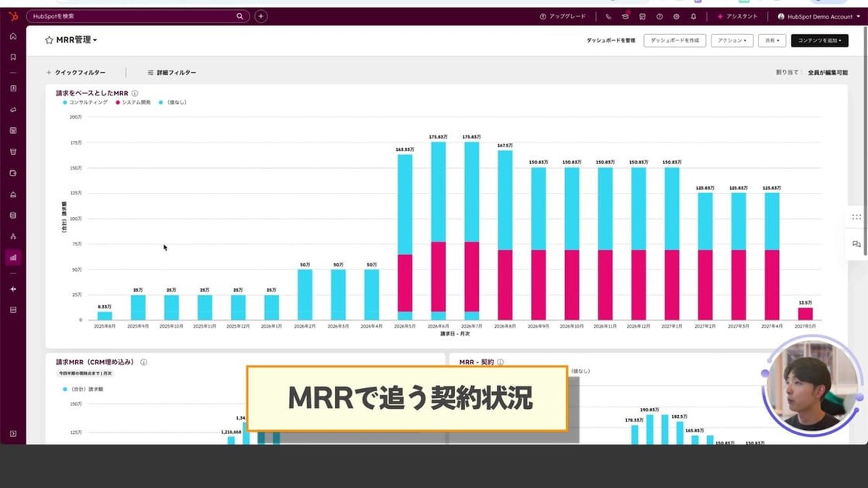The height and width of the screenshot is (488, 868).
Task: Select the highlighted Reporting icon in the sidebar
Action: click(12, 256)
